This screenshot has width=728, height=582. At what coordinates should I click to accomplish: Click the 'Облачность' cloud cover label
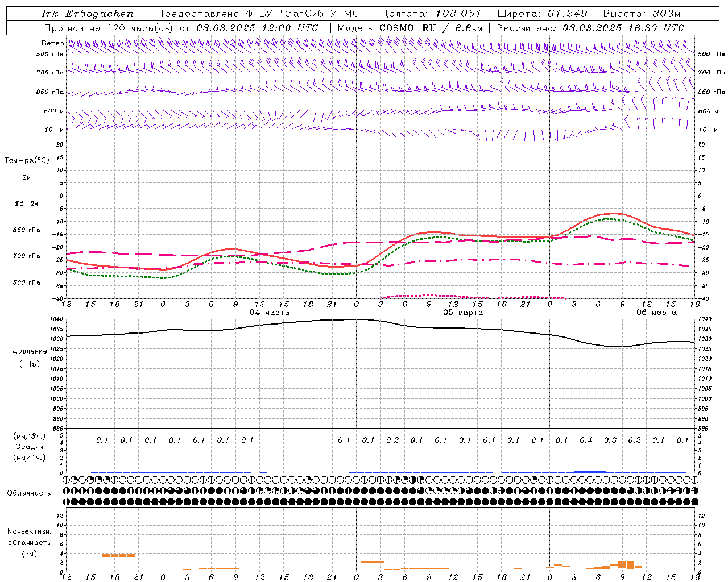[29, 493]
